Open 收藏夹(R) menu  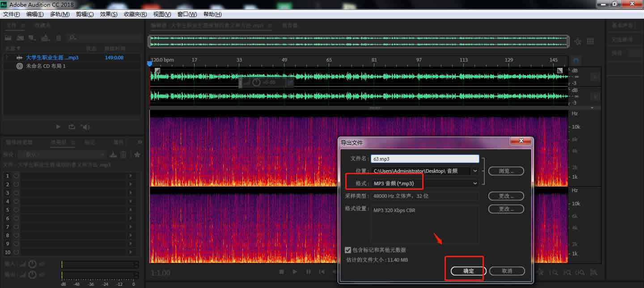coord(136,14)
